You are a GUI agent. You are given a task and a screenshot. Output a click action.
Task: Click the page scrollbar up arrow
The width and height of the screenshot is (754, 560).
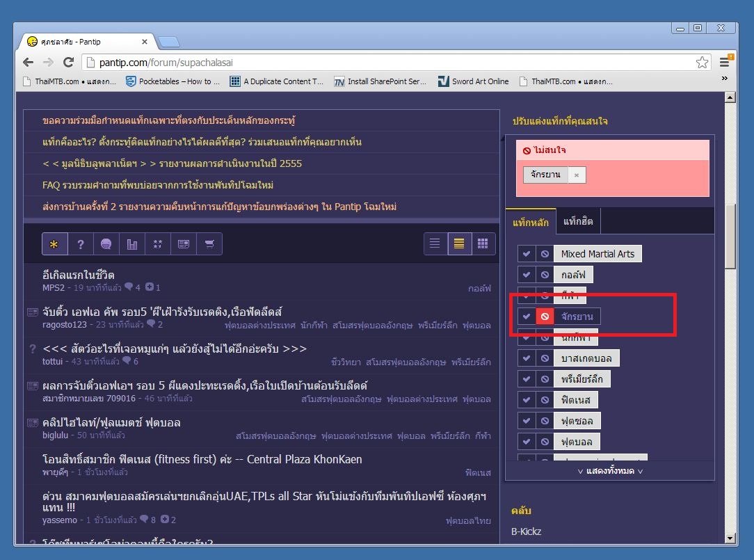click(730, 97)
